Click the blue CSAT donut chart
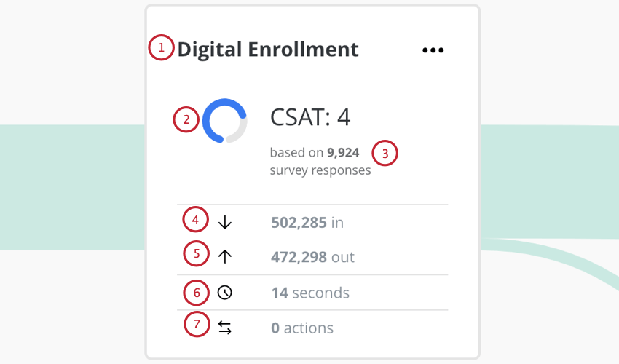 (224, 120)
